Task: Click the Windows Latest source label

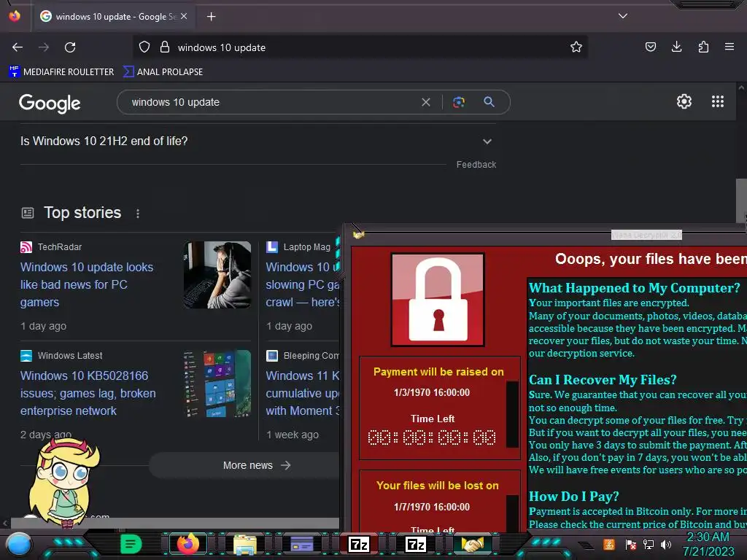Action: [70, 355]
